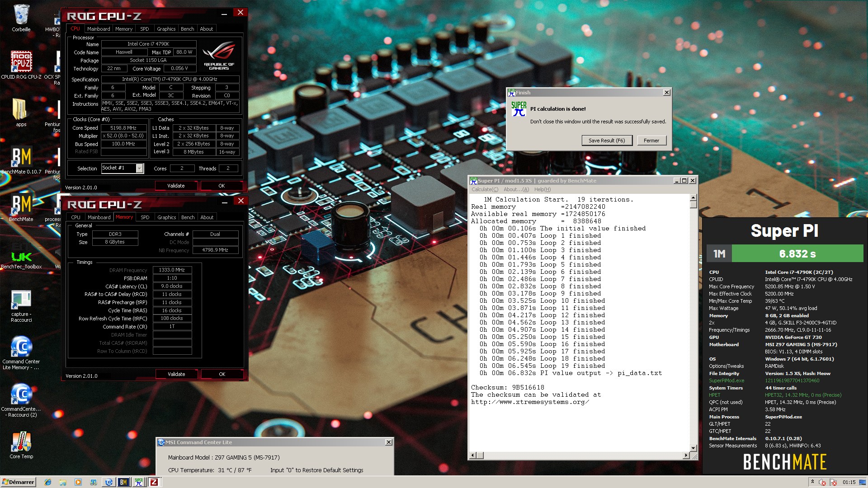This screenshot has height=488, width=868.
Task: Launch CPUID ROG CPU-Z desktop shortcut
Action: pos(21,65)
